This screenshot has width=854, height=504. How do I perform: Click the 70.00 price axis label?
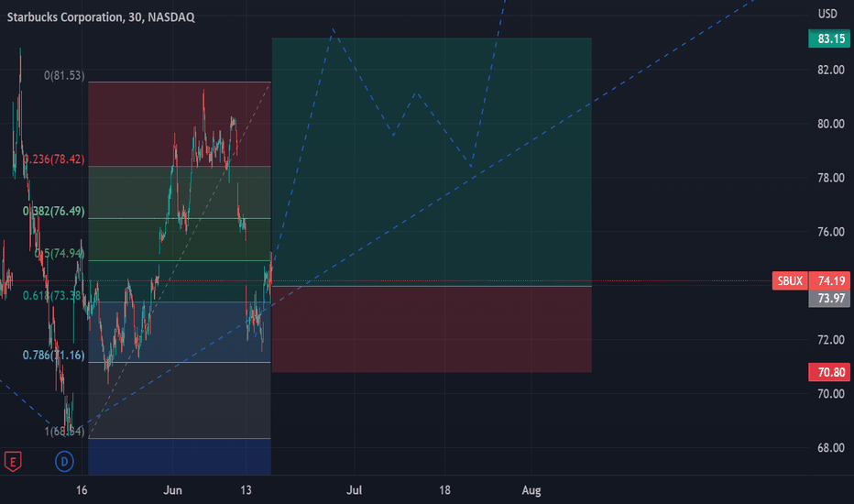click(830, 393)
